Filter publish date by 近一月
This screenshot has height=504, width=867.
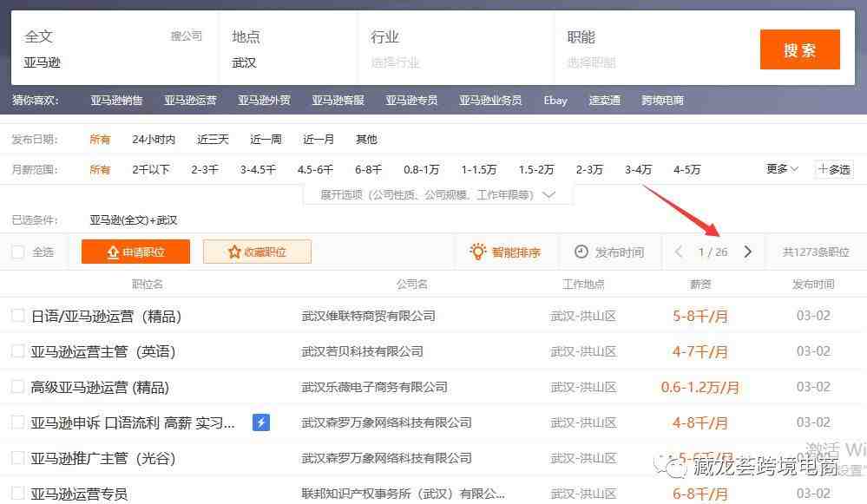(x=319, y=140)
